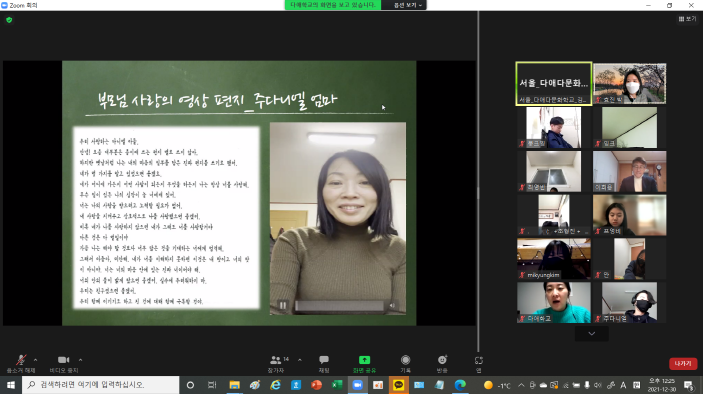This screenshot has width=703, height=394.
Task: Start recording with the 기록 icon
Action: click(x=405, y=360)
